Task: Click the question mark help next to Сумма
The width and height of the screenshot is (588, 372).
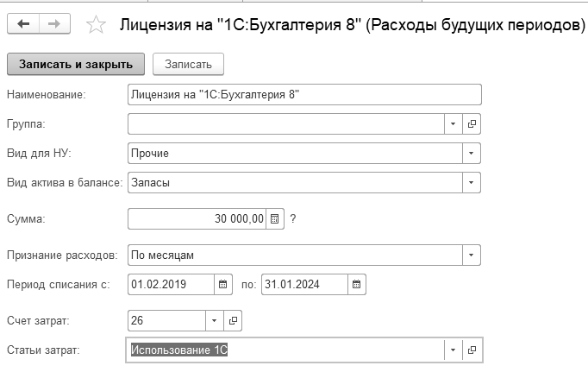Action: 293,219
